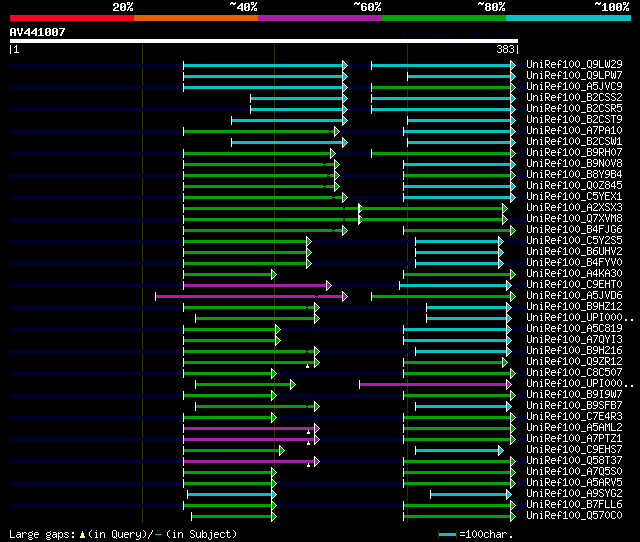
Task: Select the UniRef100_A5JVD6 label
Action: [574, 295]
